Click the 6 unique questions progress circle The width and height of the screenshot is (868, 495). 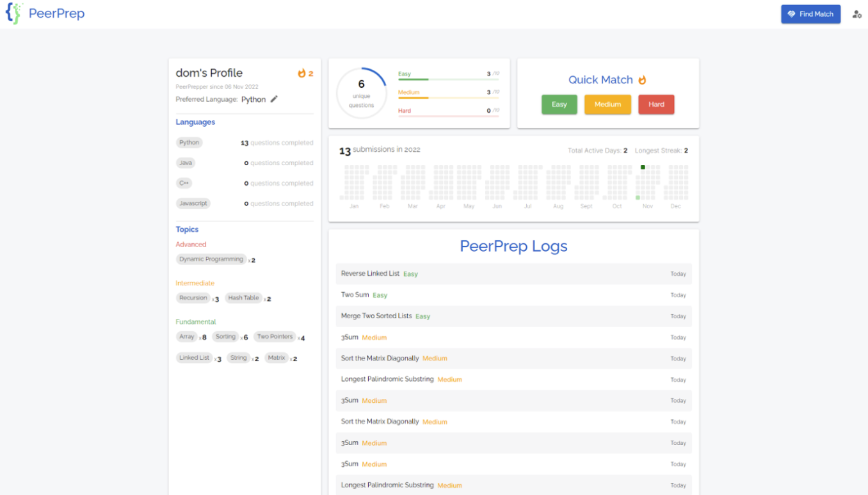(361, 93)
